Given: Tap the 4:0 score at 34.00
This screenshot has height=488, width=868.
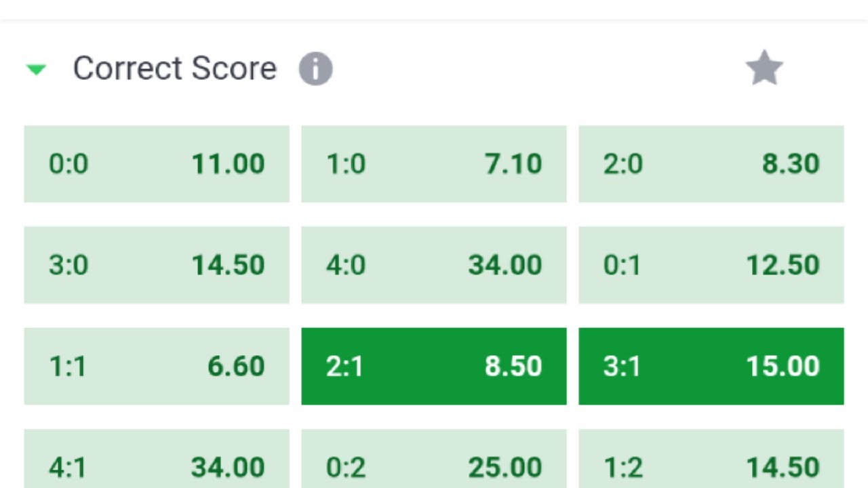Looking at the screenshot, I should (x=434, y=265).
